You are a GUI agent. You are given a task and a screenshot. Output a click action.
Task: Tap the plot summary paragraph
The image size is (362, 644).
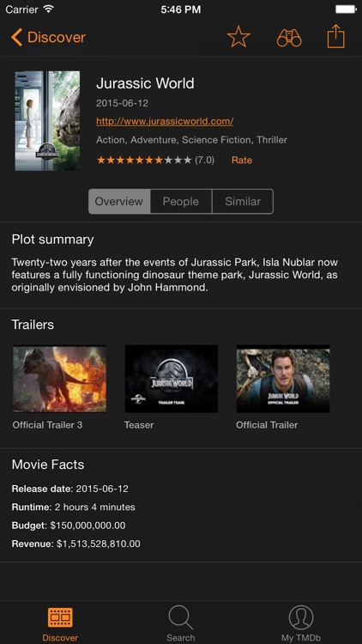point(174,275)
